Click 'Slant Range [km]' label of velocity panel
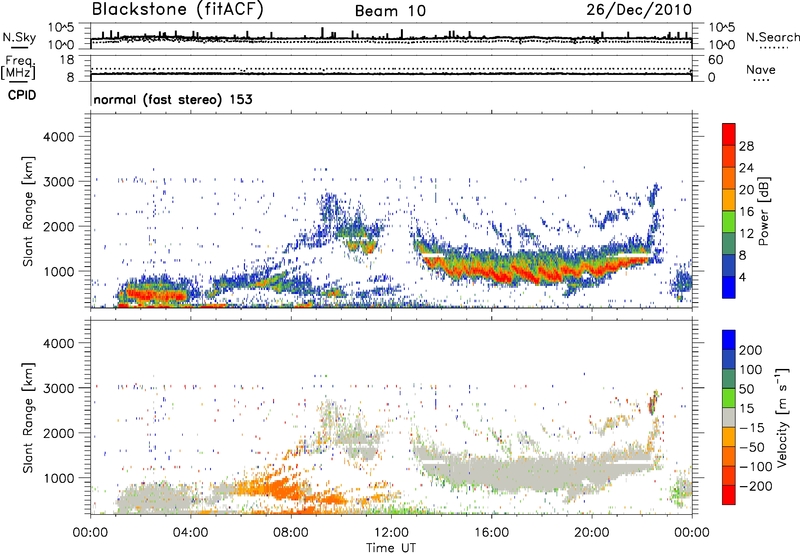Screen dimensions: 800x554 pyautogui.click(x=28, y=417)
